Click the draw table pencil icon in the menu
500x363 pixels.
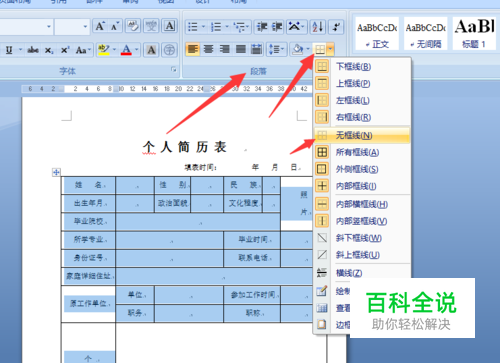click(x=322, y=291)
